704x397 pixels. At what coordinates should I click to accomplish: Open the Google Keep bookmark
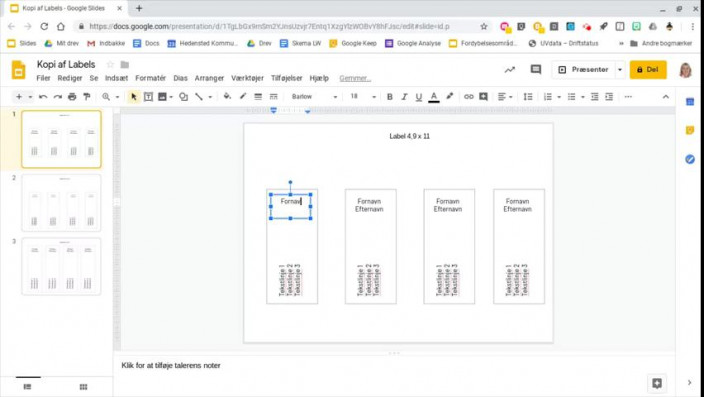353,44
